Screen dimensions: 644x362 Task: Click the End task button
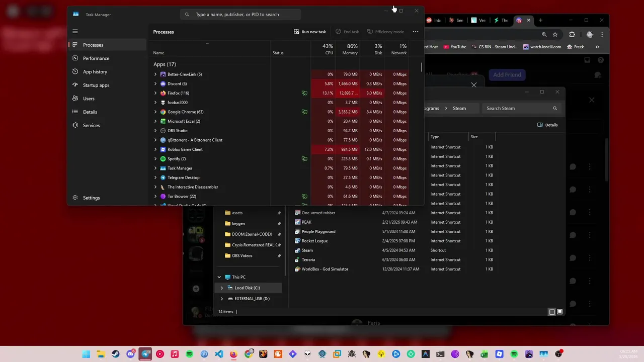[x=347, y=32]
